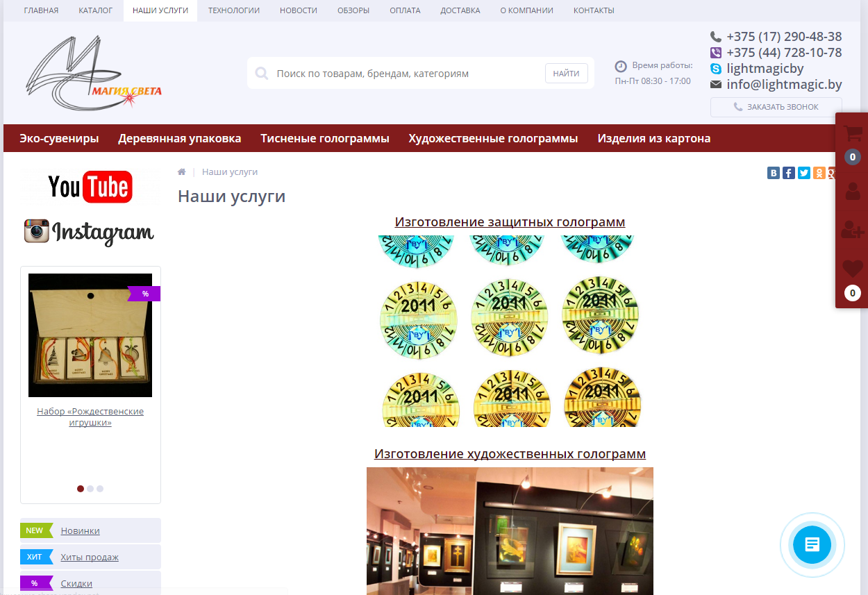Click the art hologram gallery photo
Viewport: 868px width, 595px height.
point(510,531)
